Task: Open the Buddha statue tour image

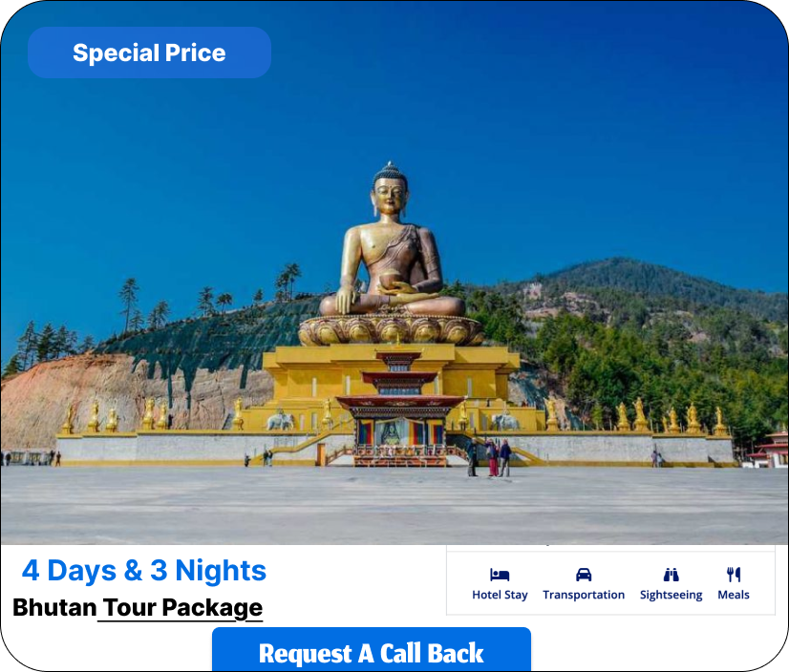Action: coord(394,273)
